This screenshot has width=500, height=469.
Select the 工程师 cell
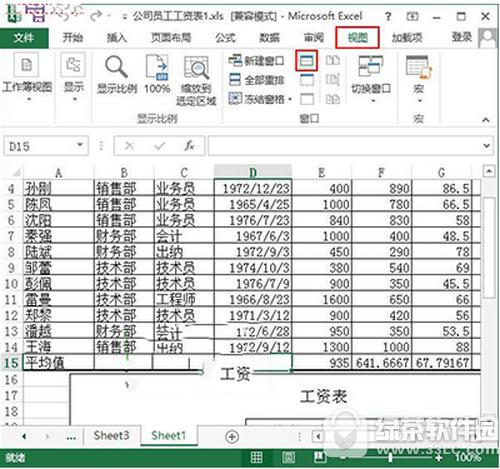[x=184, y=300]
